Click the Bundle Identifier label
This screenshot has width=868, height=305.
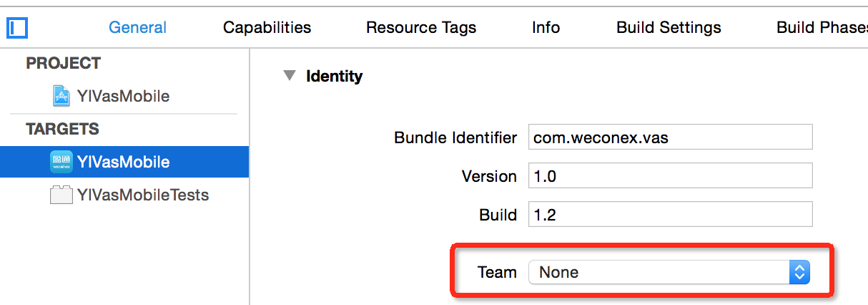(x=455, y=137)
